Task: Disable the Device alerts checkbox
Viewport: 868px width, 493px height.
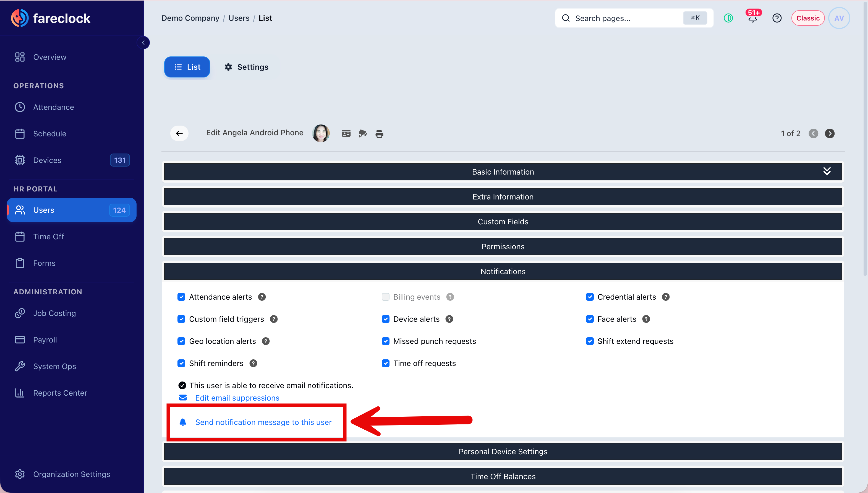Action: 386,319
